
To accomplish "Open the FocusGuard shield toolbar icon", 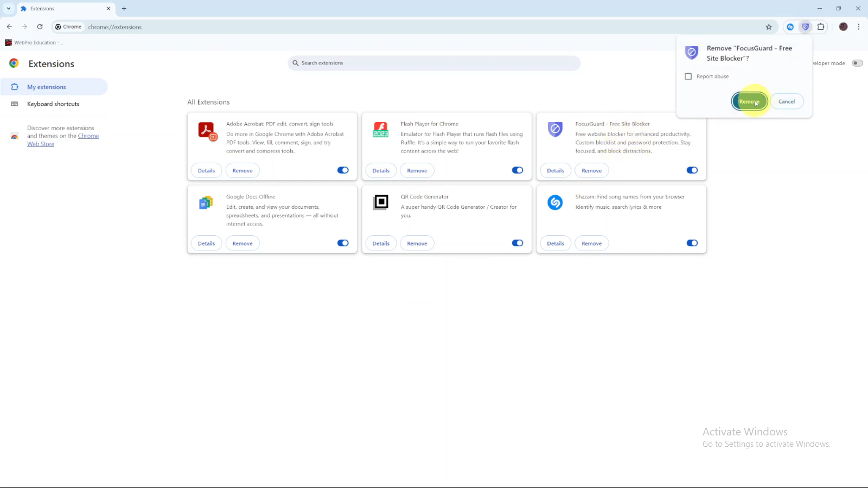I will tap(806, 27).
